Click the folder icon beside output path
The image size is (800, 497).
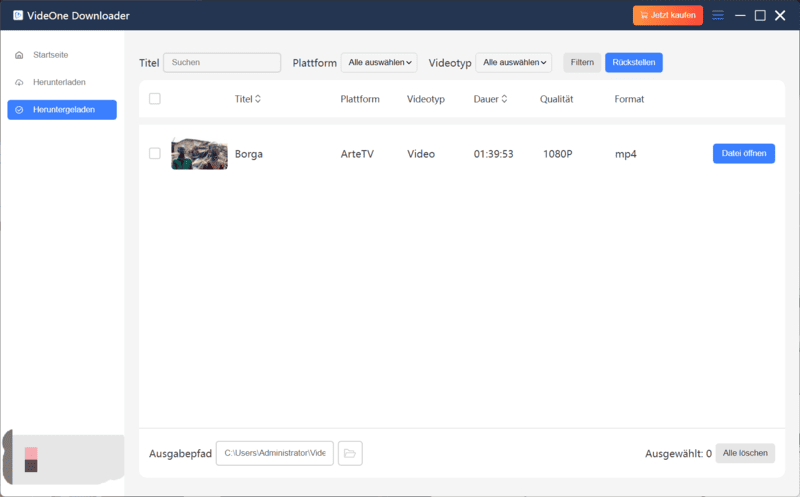point(350,453)
